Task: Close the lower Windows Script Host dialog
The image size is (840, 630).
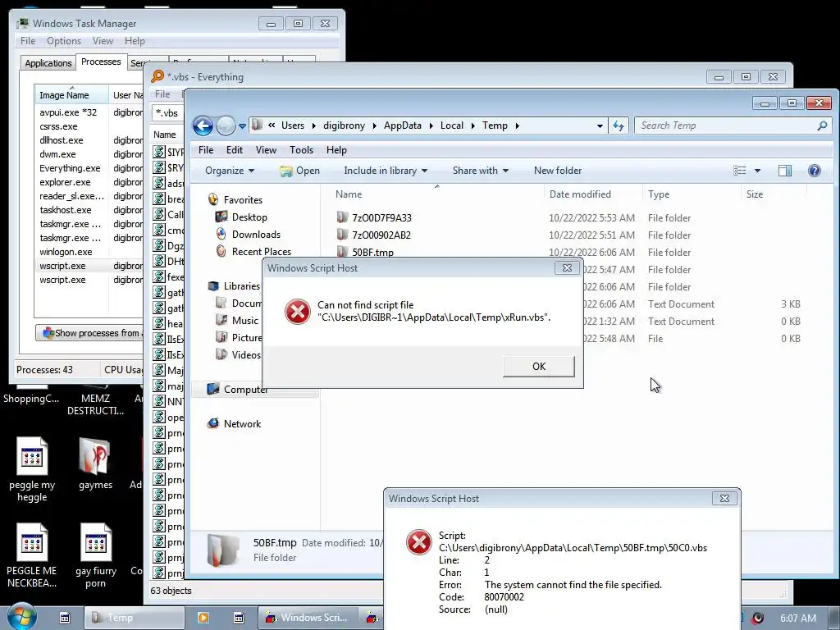Action: pyautogui.click(x=724, y=498)
